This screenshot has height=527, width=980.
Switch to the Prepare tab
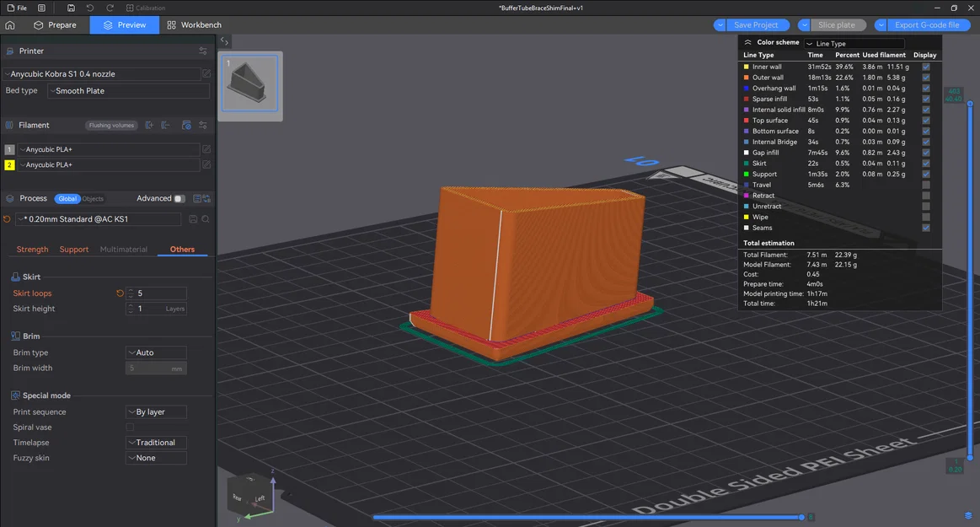pos(55,25)
